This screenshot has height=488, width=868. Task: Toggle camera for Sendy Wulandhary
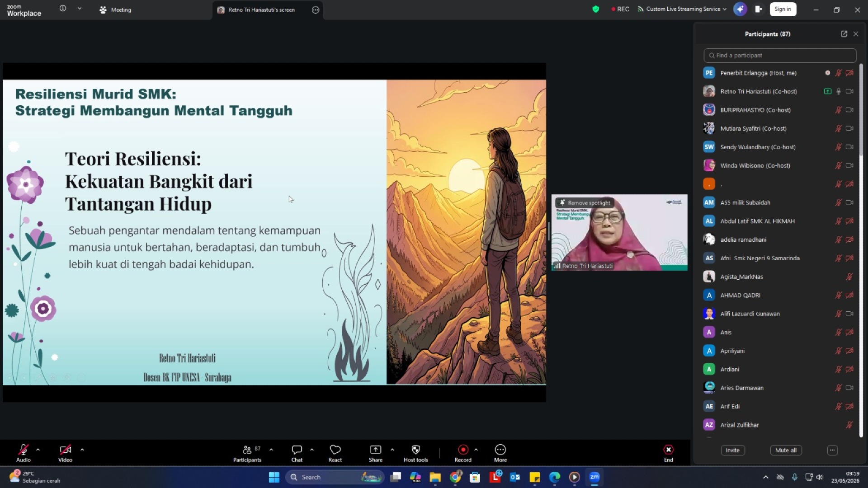point(849,147)
